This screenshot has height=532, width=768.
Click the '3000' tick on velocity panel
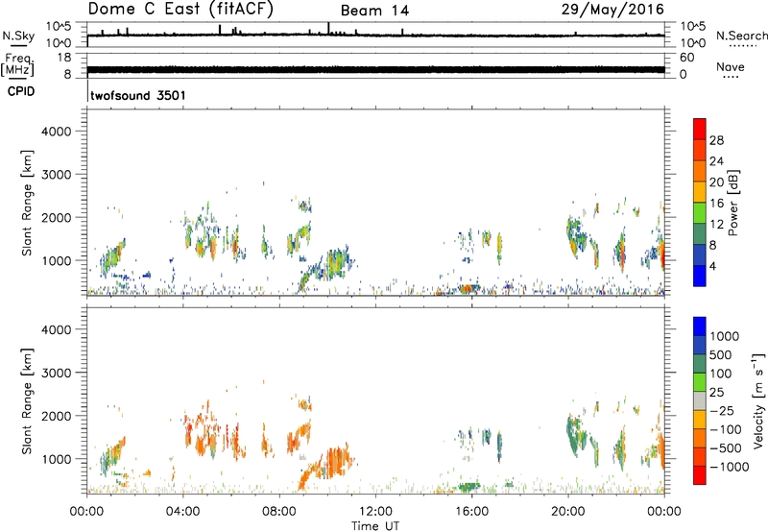[x=57, y=373]
